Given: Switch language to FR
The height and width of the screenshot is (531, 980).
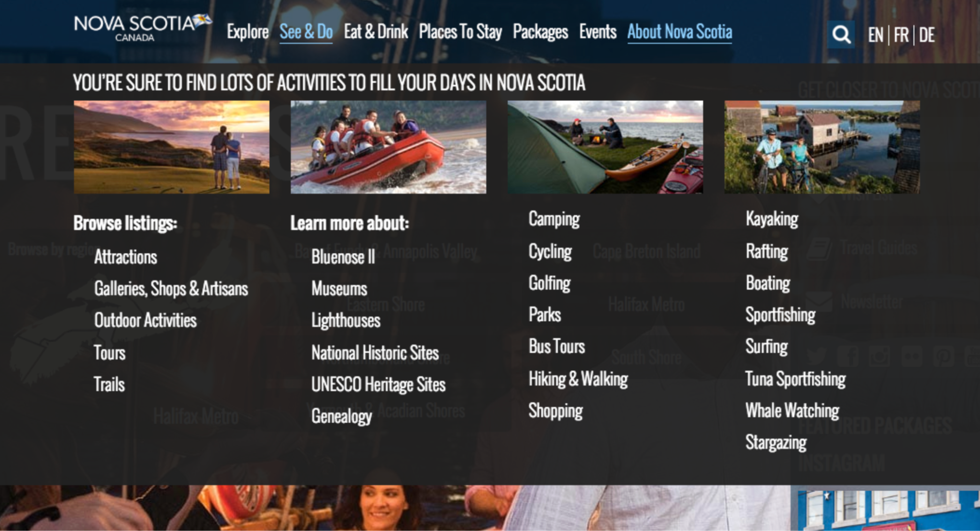Looking at the screenshot, I should pyautogui.click(x=901, y=35).
